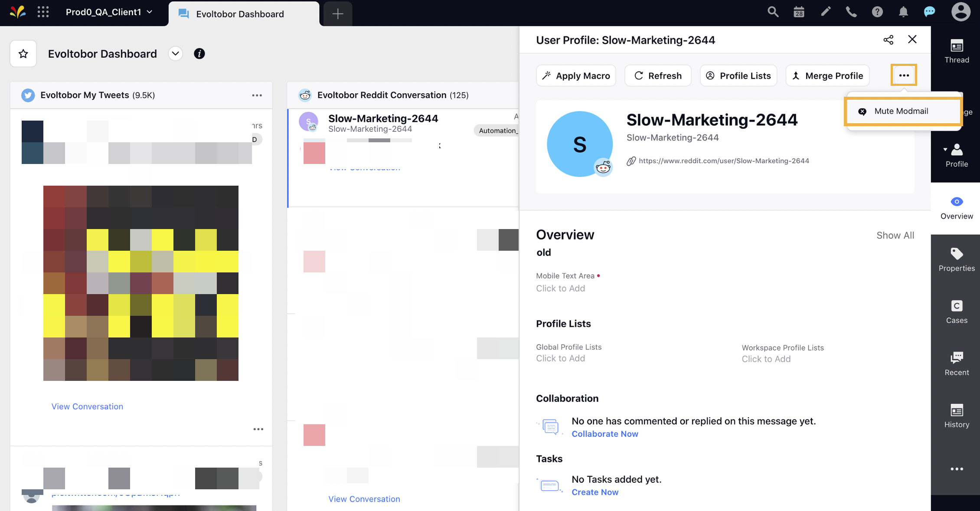
Task: Expand the Evoltobor Dashboard dropdown
Action: (175, 53)
